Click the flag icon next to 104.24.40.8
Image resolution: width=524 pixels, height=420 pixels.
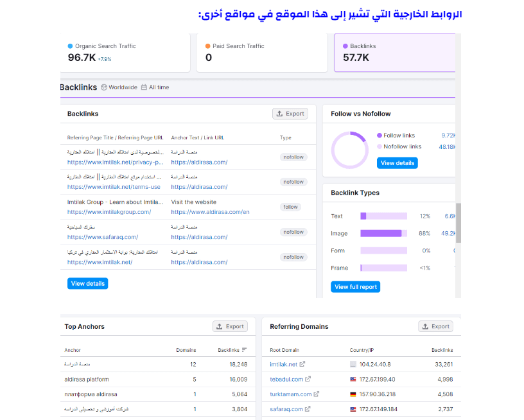click(x=353, y=364)
